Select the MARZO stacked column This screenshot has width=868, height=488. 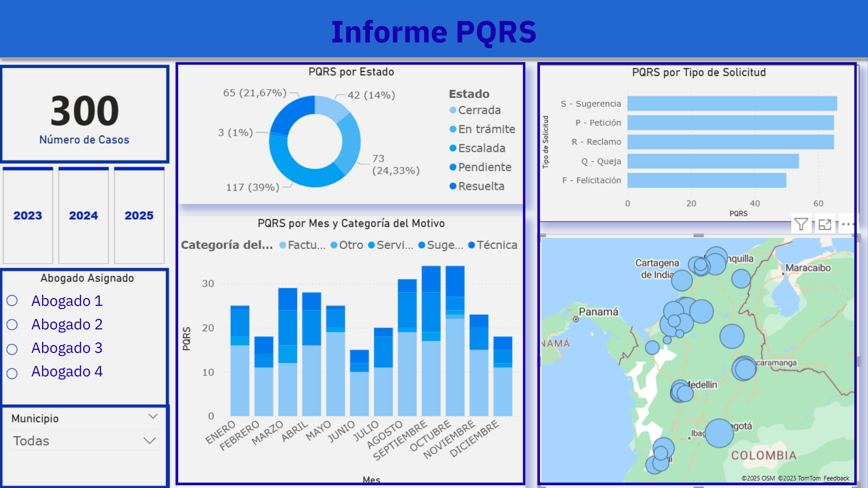click(x=288, y=352)
